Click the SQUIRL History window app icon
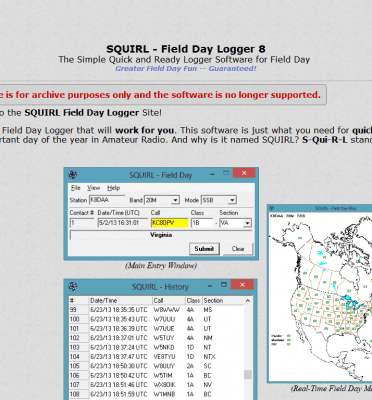372x400 pixels. pyautogui.click(x=73, y=286)
